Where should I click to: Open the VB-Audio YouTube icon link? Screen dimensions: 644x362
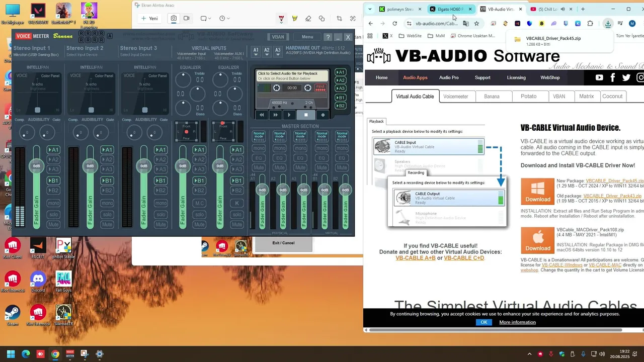[599, 77]
